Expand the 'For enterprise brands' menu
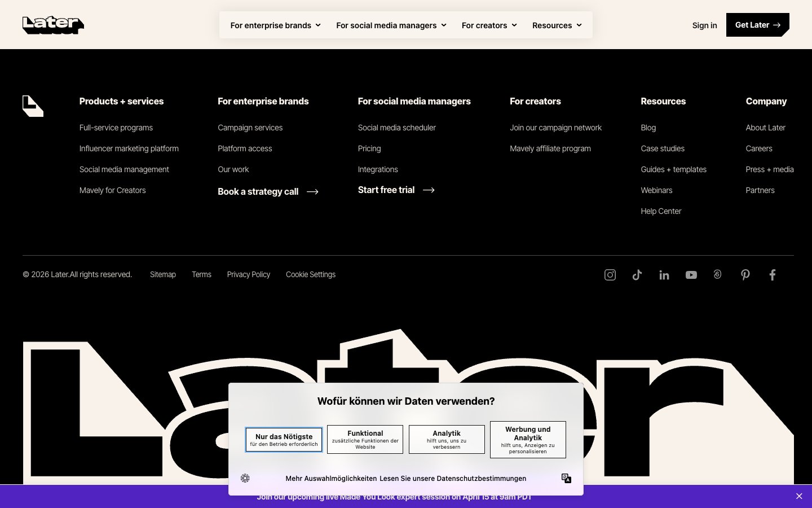This screenshot has height=508, width=812. pos(275,25)
